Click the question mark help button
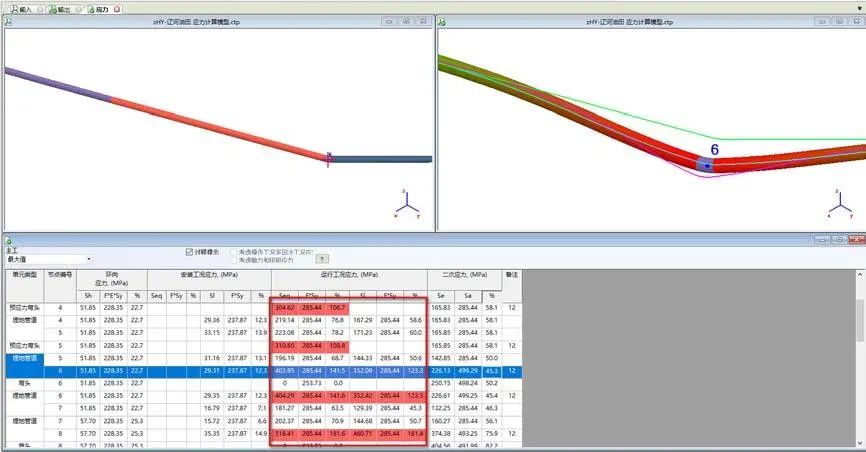This screenshot has width=866, height=452. 322,258
